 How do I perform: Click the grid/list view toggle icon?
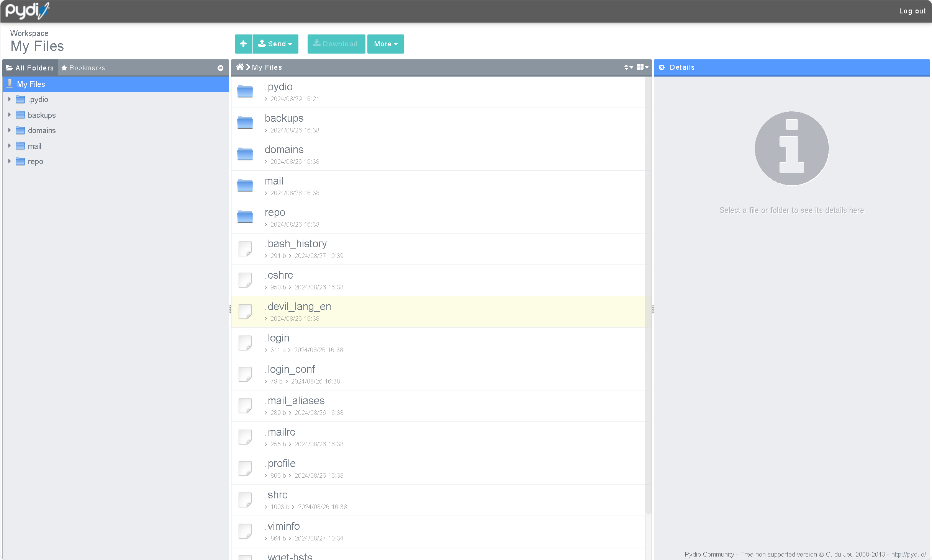[640, 67]
